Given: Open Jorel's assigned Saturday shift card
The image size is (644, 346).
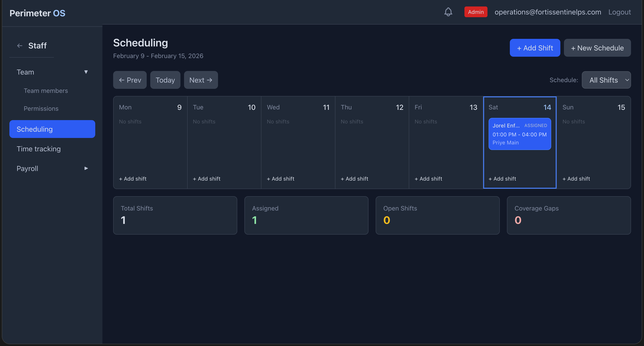Looking at the screenshot, I should click(x=519, y=134).
